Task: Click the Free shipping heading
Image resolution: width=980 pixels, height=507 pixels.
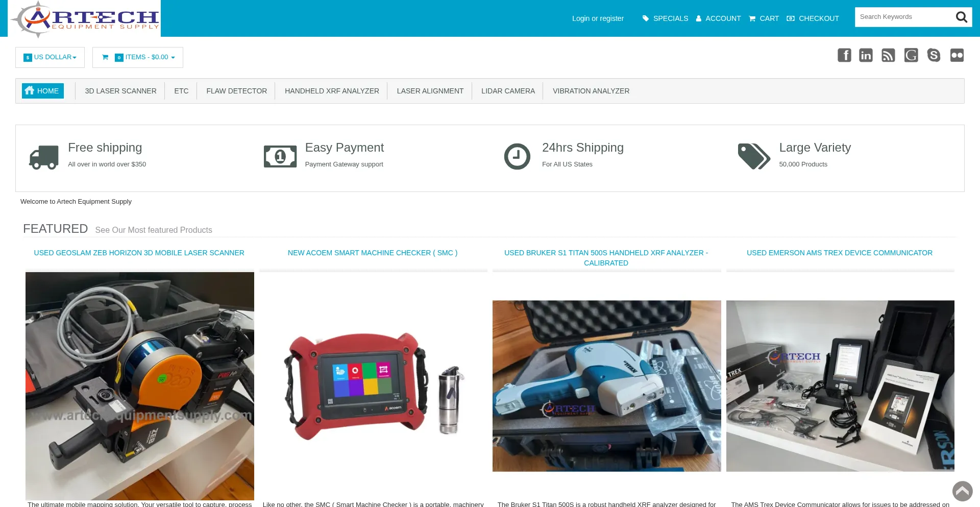Action: click(x=105, y=148)
